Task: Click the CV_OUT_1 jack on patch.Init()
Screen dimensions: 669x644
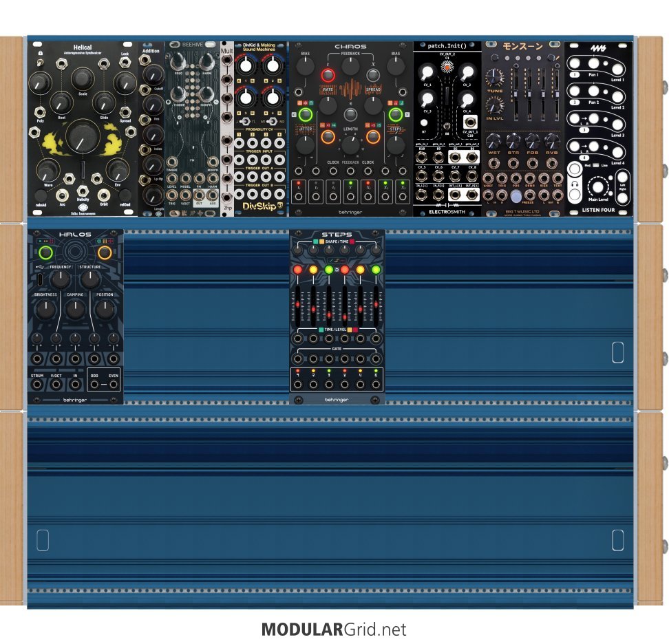Action: tap(470, 122)
